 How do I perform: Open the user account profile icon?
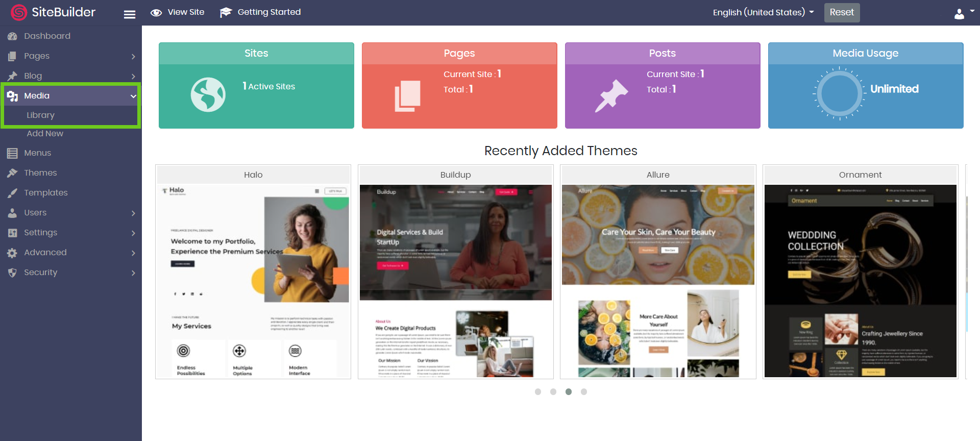pos(959,14)
